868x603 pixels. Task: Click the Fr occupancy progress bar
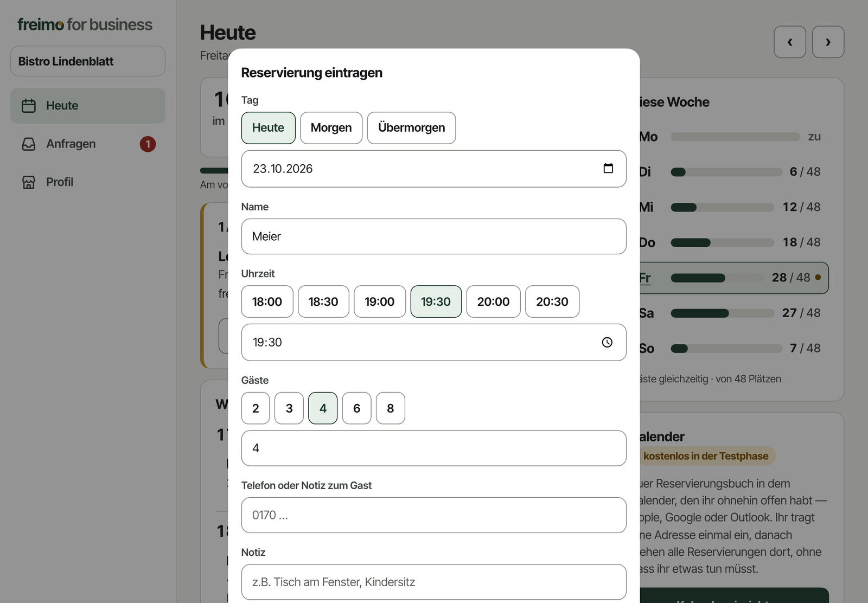pyautogui.click(x=717, y=278)
